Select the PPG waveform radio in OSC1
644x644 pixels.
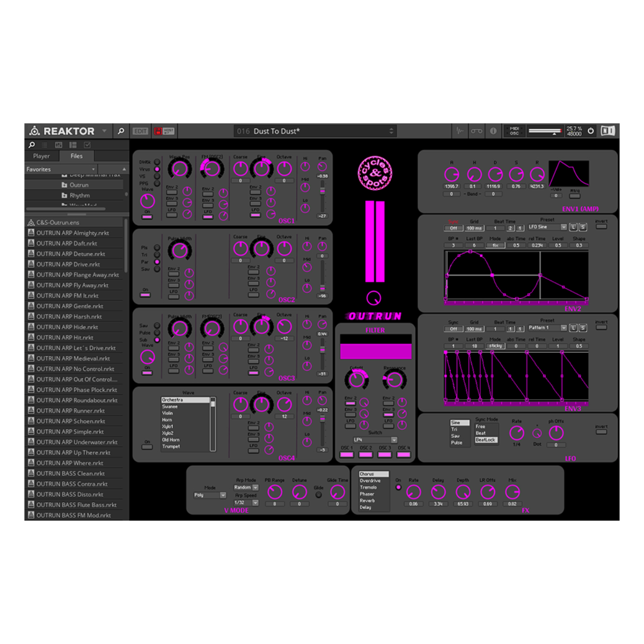(157, 183)
